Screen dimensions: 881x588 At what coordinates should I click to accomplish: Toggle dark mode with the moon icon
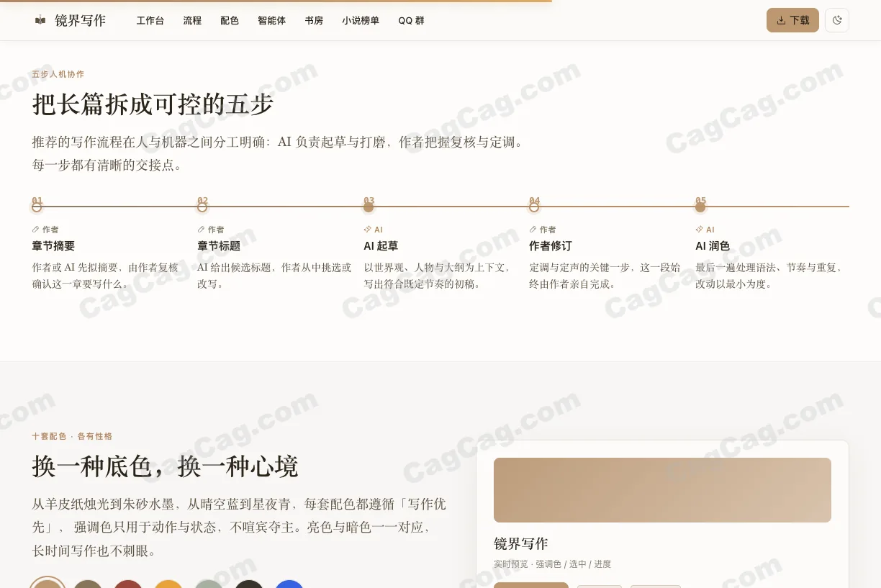coord(837,20)
